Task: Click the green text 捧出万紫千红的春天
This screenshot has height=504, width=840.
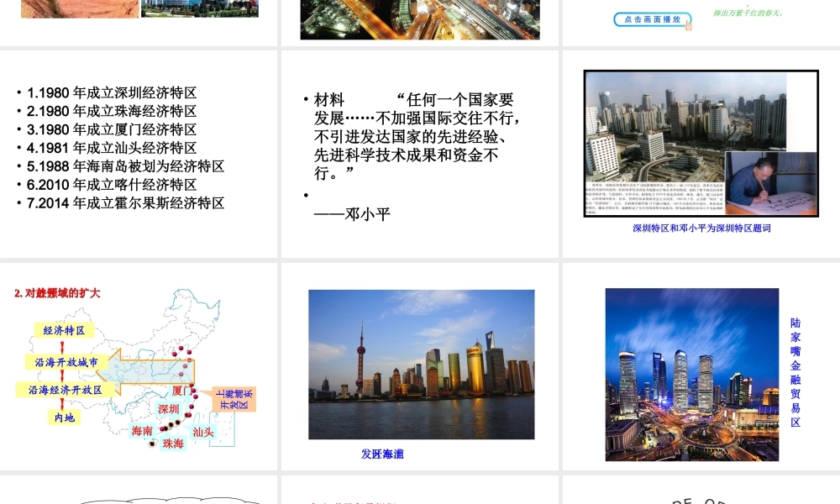Action: coord(748,13)
